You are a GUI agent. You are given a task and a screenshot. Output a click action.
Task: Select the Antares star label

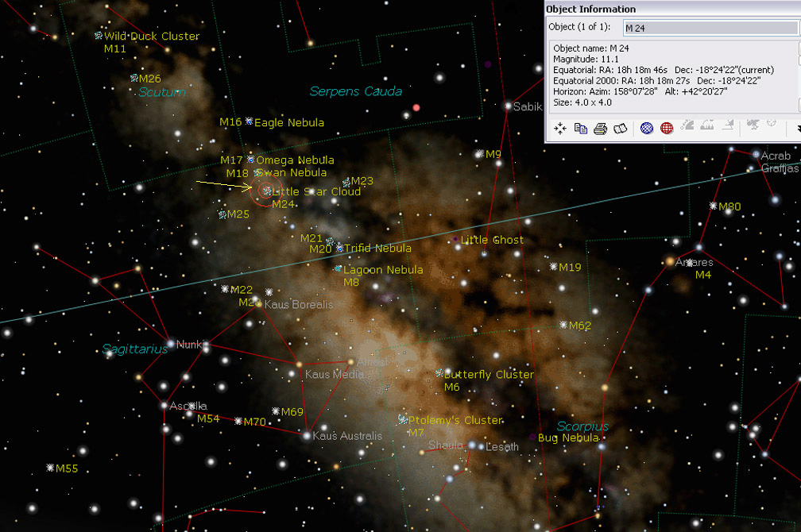[693, 262]
